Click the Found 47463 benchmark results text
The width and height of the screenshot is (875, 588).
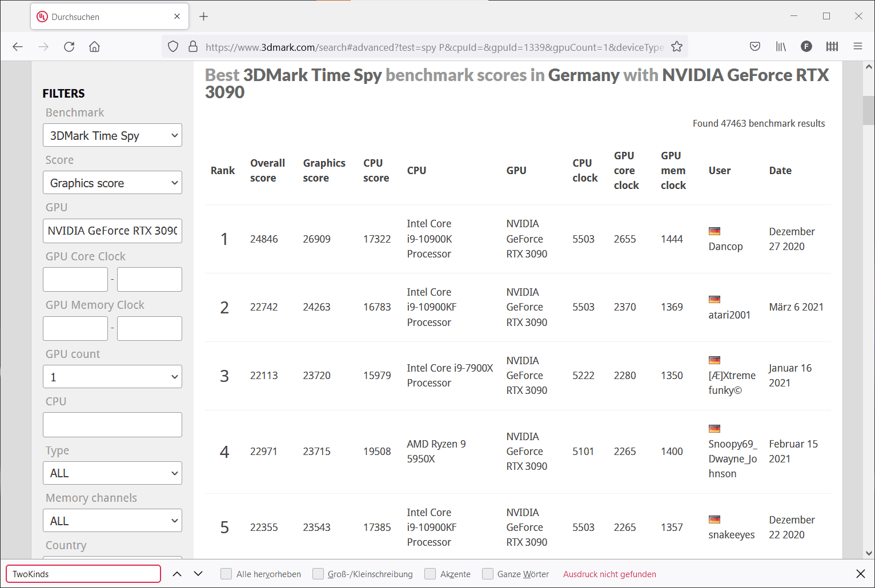click(758, 123)
